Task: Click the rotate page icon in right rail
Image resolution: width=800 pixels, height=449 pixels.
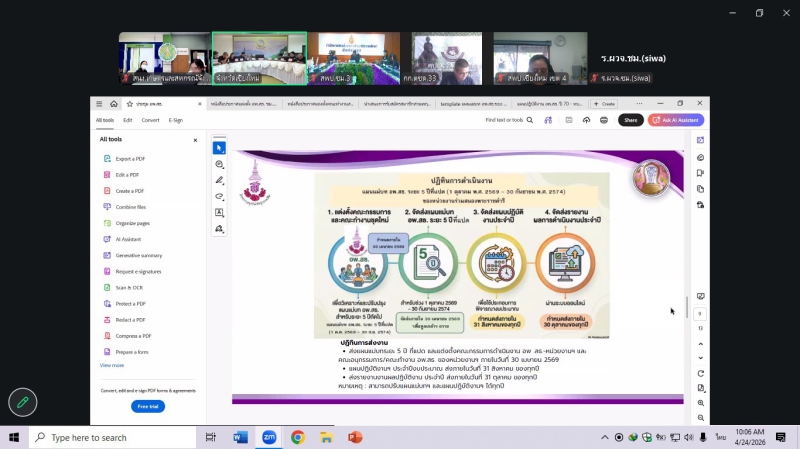Action: pyautogui.click(x=700, y=373)
